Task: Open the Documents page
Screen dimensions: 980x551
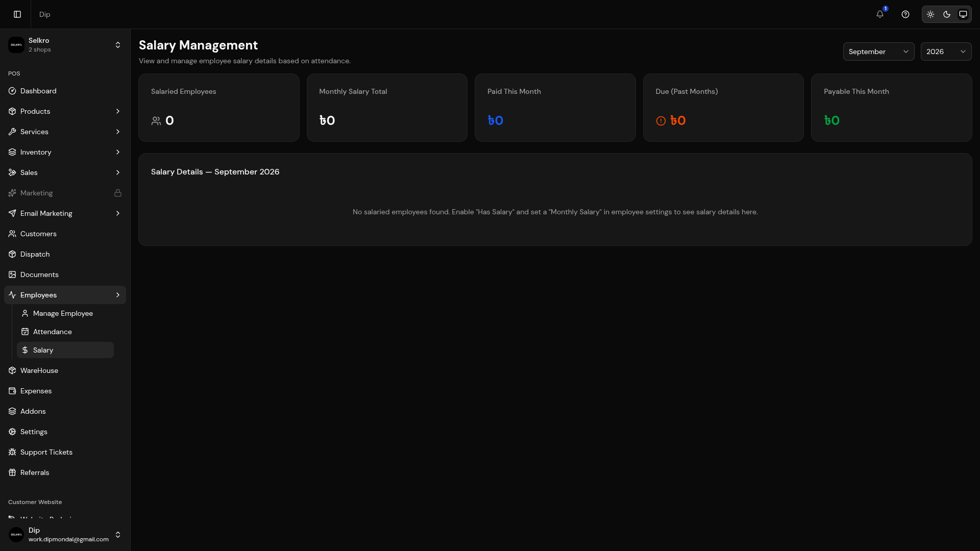Action: click(65, 274)
